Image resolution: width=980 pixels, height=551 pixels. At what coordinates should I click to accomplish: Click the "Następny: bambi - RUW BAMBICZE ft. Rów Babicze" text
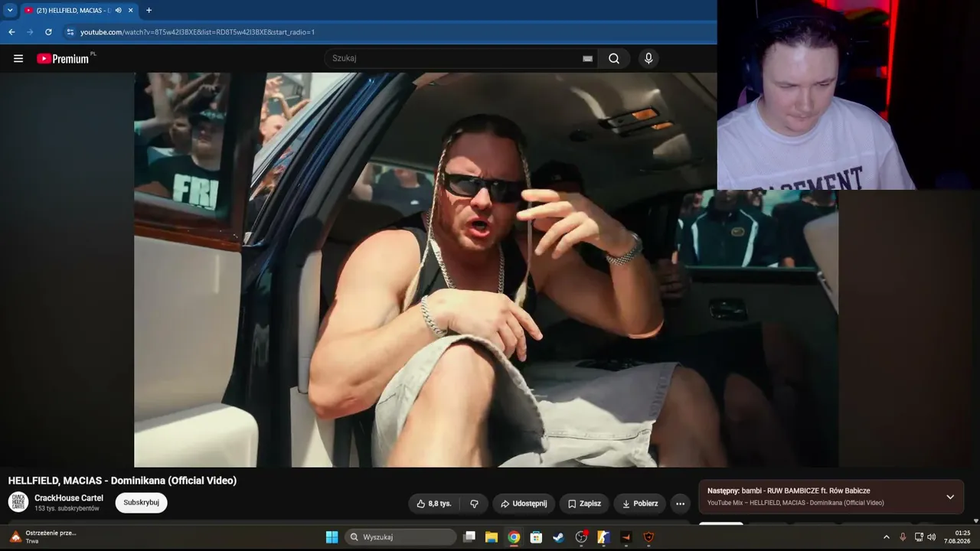[789, 491]
